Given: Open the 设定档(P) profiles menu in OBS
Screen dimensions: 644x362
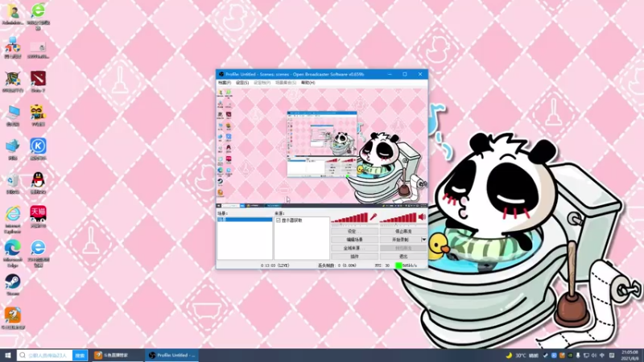Looking at the screenshot, I should [x=262, y=83].
